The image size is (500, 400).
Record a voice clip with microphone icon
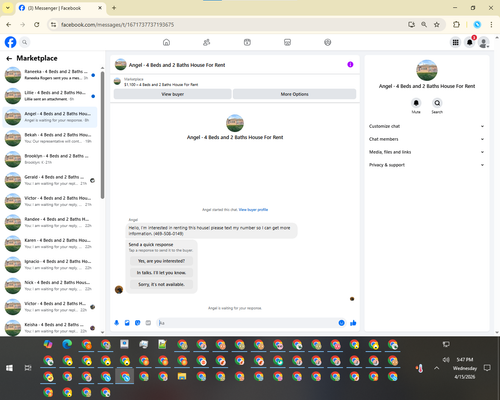click(117, 323)
